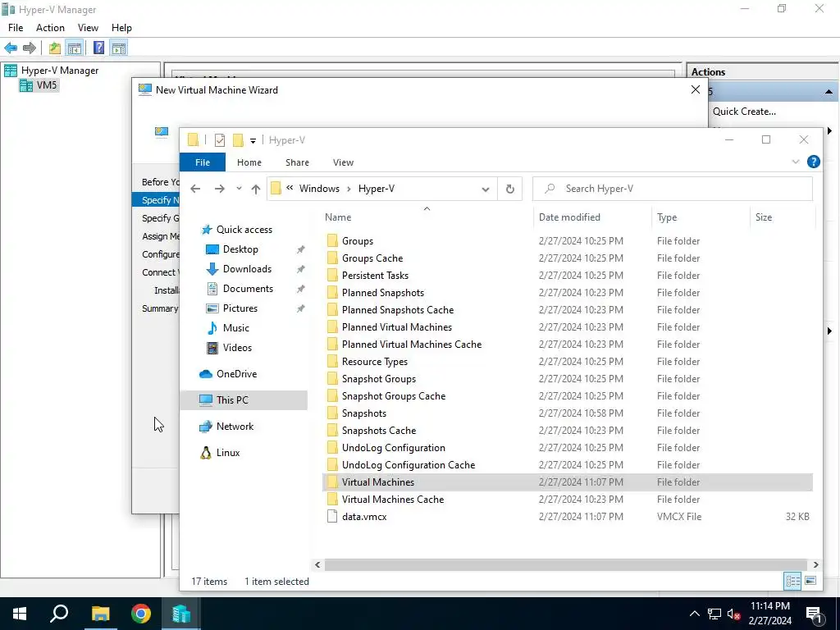Click the Windows breadcrumb in the address bar

319,189
